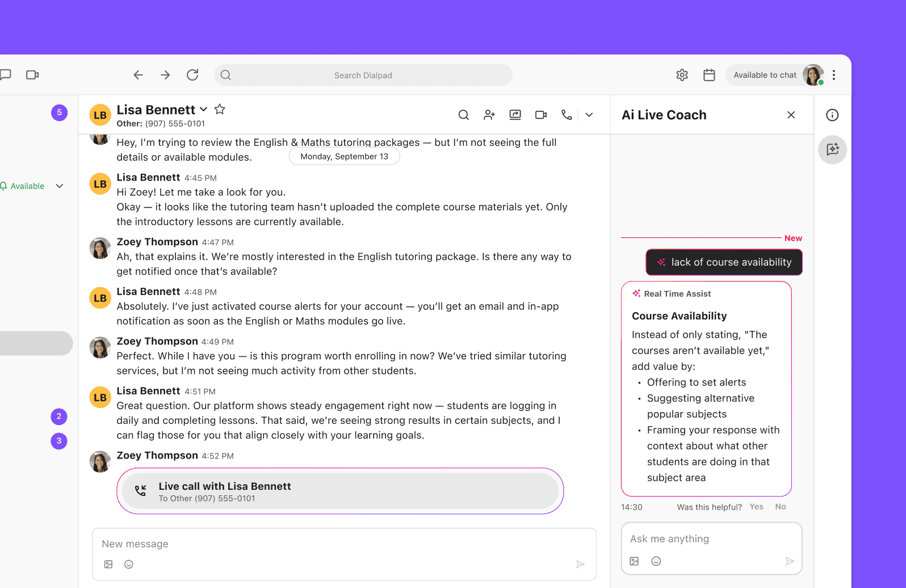
Task: Search within the Lisa Bennett conversation
Action: [x=463, y=115]
